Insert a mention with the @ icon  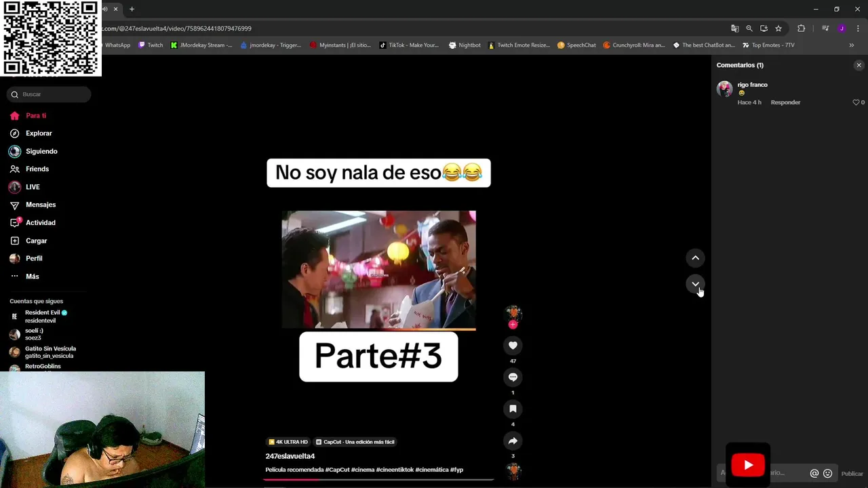click(814, 473)
